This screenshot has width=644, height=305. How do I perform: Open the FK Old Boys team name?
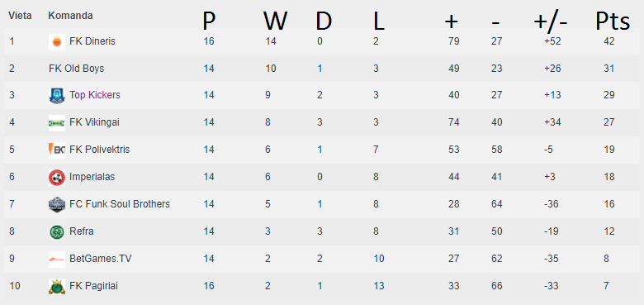point(77,69)
